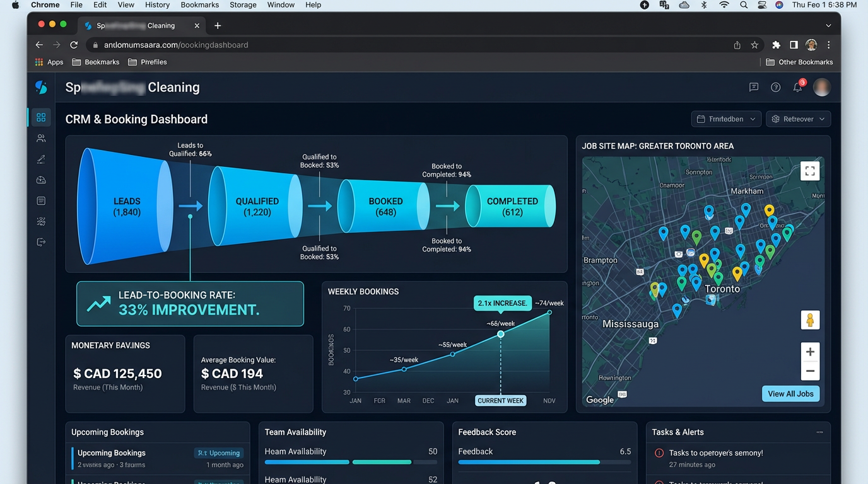Screen dimensions: 868x484
Task: Open the Prefiles bookmark folder
Action: coord(148,62)
